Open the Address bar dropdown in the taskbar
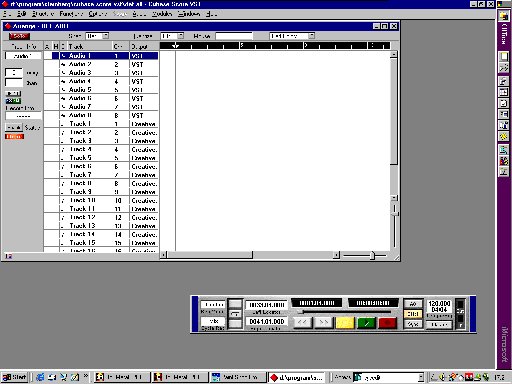Image resolution: width=512 pixels, height=384 pixels. tap(421, 377)
